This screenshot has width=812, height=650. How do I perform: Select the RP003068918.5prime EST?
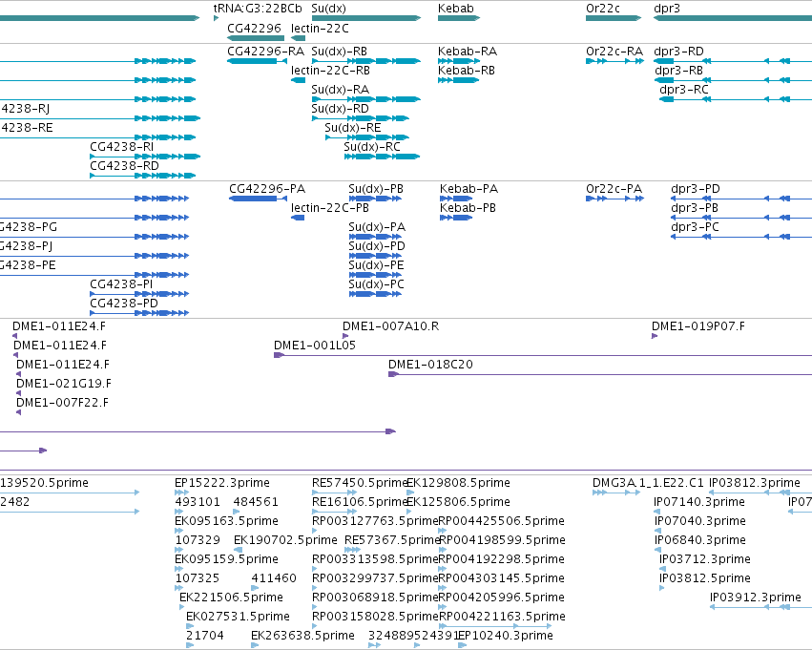(x=316, y=607)
